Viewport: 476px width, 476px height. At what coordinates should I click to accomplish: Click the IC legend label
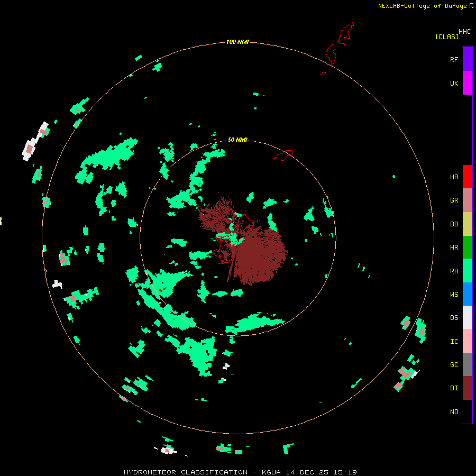point(454,342)
